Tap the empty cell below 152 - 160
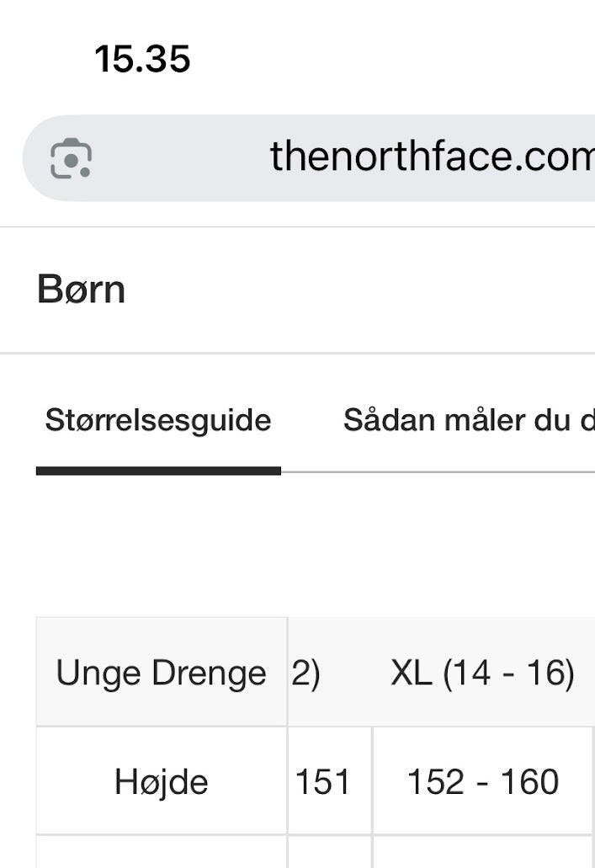This screenshot has height=868, width=595. (x=482, y=852)
